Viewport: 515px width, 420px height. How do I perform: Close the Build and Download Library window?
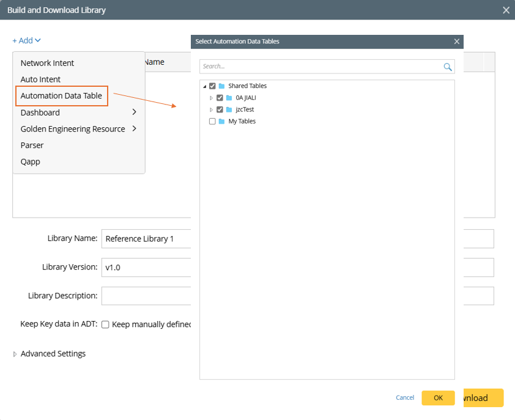[506, 10]
